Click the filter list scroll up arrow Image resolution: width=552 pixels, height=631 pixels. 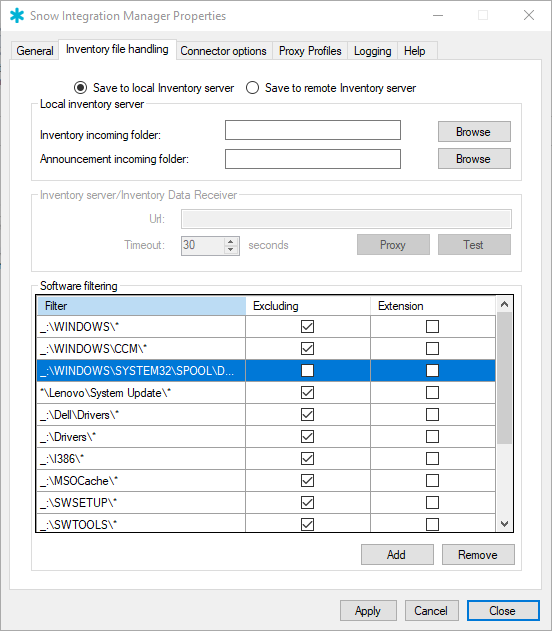tap(505, 304)
